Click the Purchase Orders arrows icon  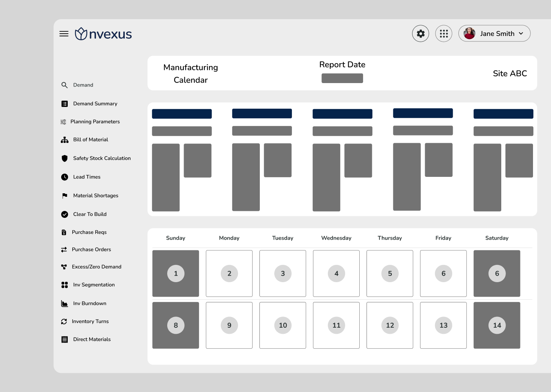click(64, 250)
